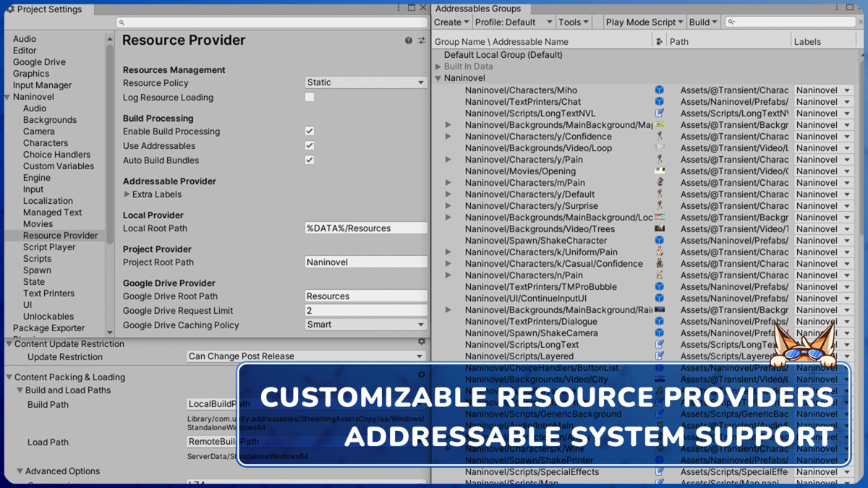Click the image icon for Backgrounds/MainBackground/Map row
The width and height of the screenshot is (868, 488).
660,125
